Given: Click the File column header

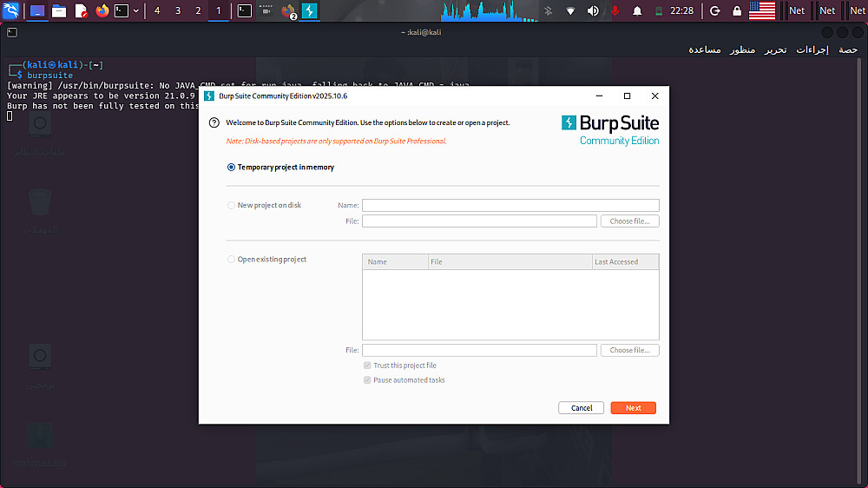Looking at the screenshot, I should click(x=510, y=262).
